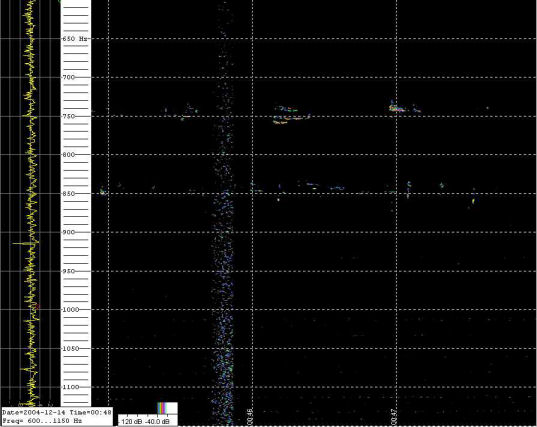The width and height of the screenshot is (537, 427).
Task: Click the 00:46 time marker on waterfall
Action: 250,416
